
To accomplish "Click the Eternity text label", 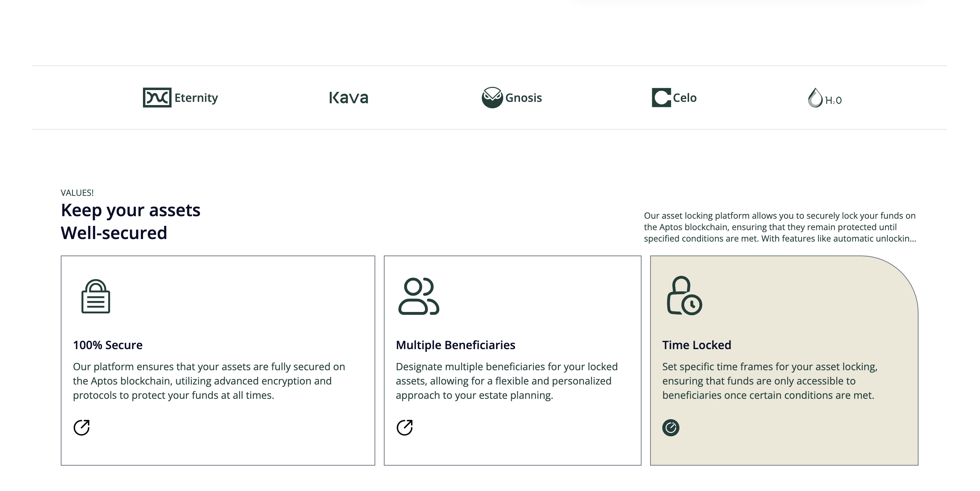I will (x=196, y=98).
